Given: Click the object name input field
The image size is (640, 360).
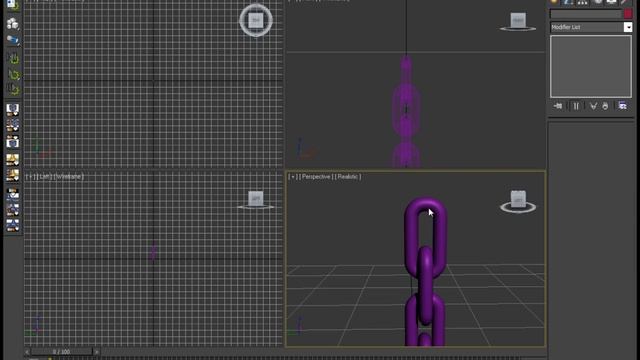Looking at the screenshot, I should [x=586, y=14].
